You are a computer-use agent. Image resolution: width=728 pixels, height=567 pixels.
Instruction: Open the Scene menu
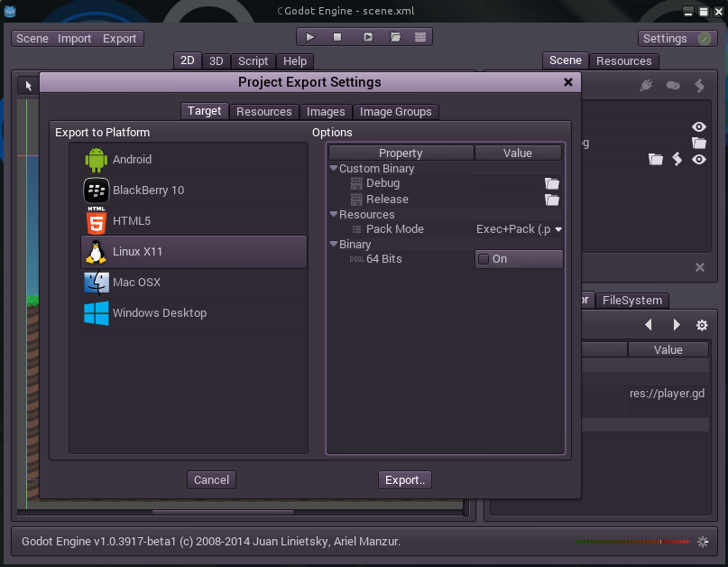[x=32, y=39]
